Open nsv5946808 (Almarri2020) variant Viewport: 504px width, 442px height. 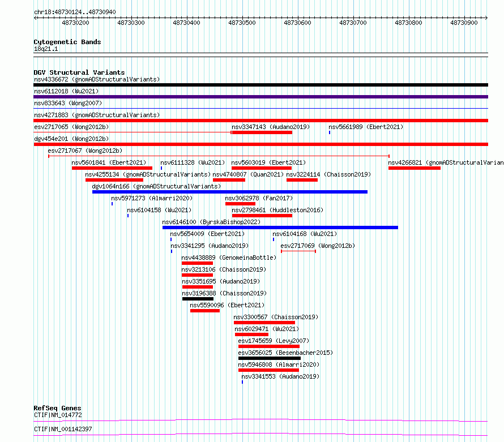pos(279,364)
